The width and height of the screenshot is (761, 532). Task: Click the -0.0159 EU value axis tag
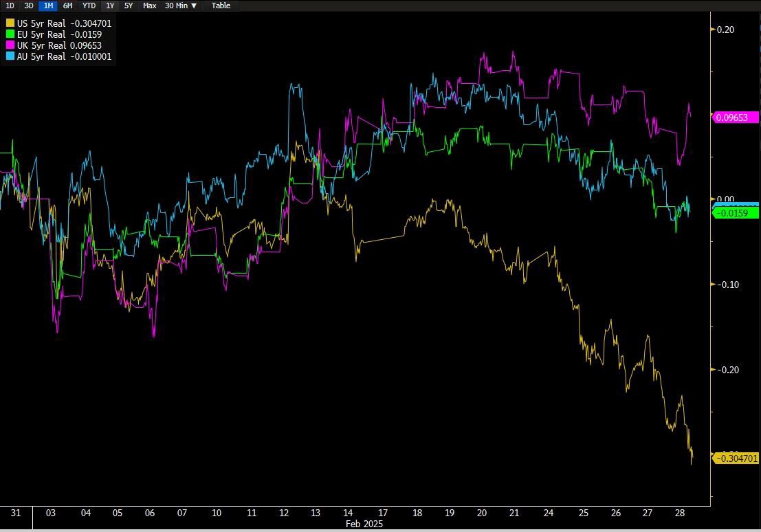pos(735,213)
